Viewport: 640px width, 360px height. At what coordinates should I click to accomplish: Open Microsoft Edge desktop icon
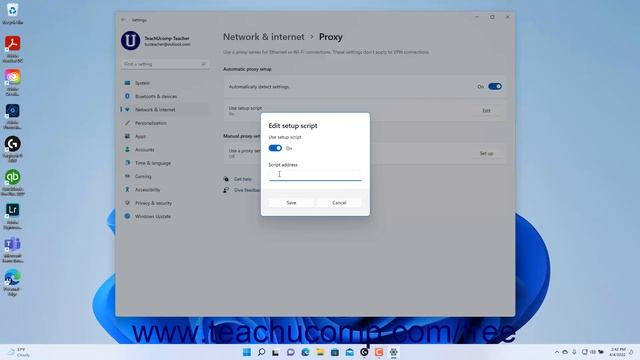tap(13, 282)
